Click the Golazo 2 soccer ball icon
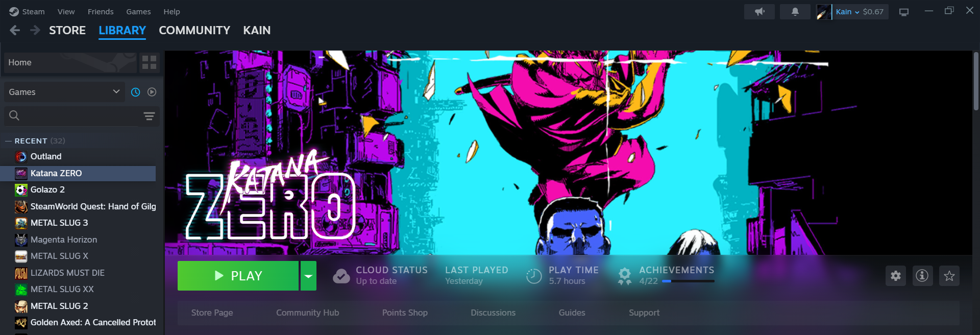980x335 pixels. 21,190
